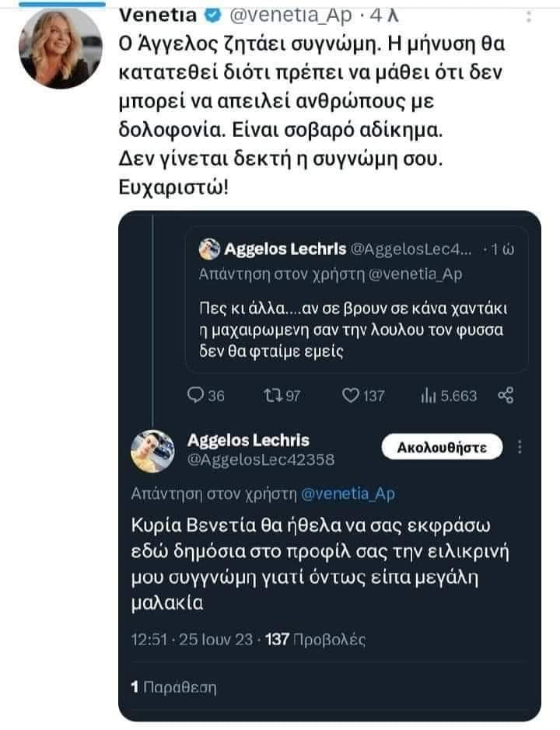Click the Venetia display name

tap(152, 13)
